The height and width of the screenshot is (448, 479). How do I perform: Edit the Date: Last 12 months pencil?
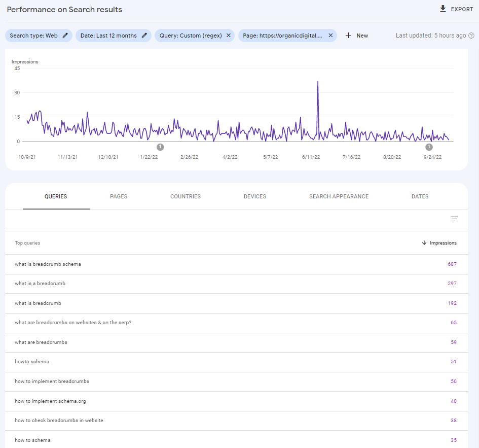click(144, 36)
